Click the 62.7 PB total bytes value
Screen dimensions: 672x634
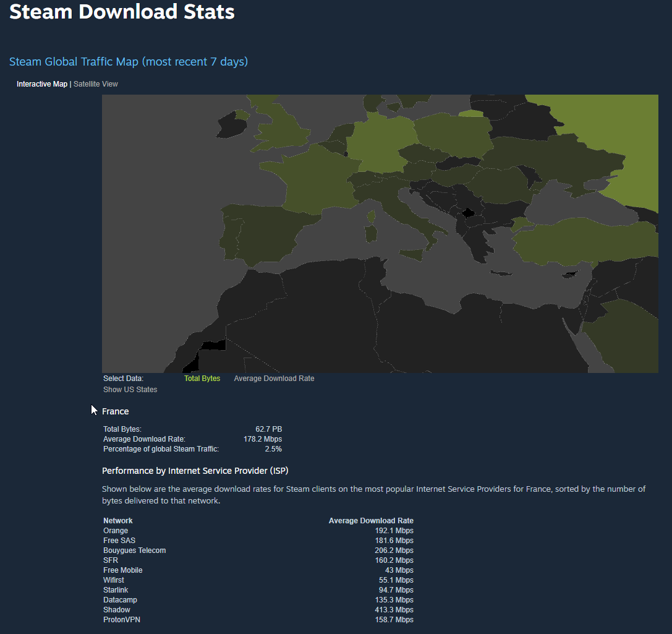(x=269, y=429)
